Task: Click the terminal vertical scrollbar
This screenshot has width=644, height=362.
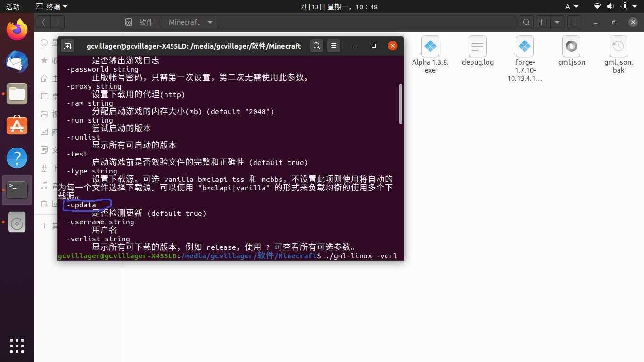Action: [x=401, y=104]
